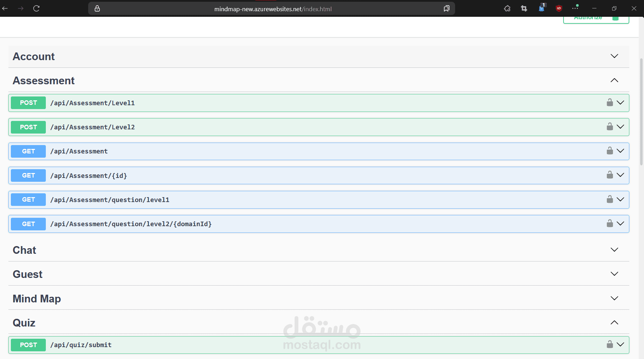Go forward using browser forward arrow
Image resolution: width=644 pixels, height=359 pixels.
(21, 8)
